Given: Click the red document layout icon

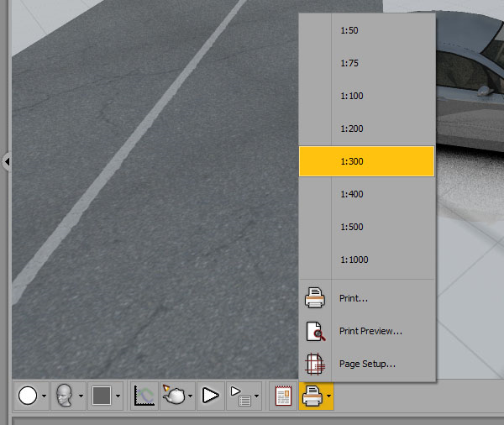Looking at the screenshot, I should 284,396.
